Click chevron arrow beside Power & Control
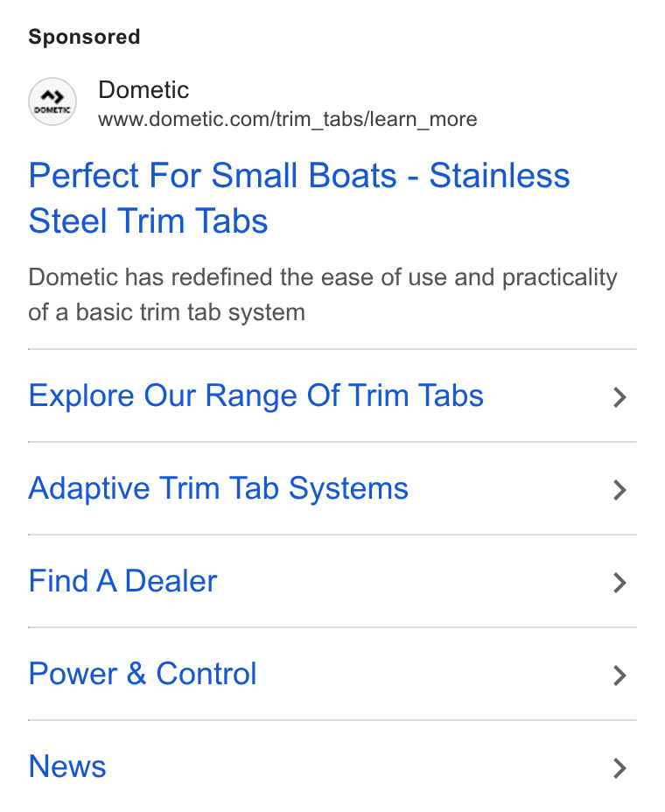 pos(619,675)
